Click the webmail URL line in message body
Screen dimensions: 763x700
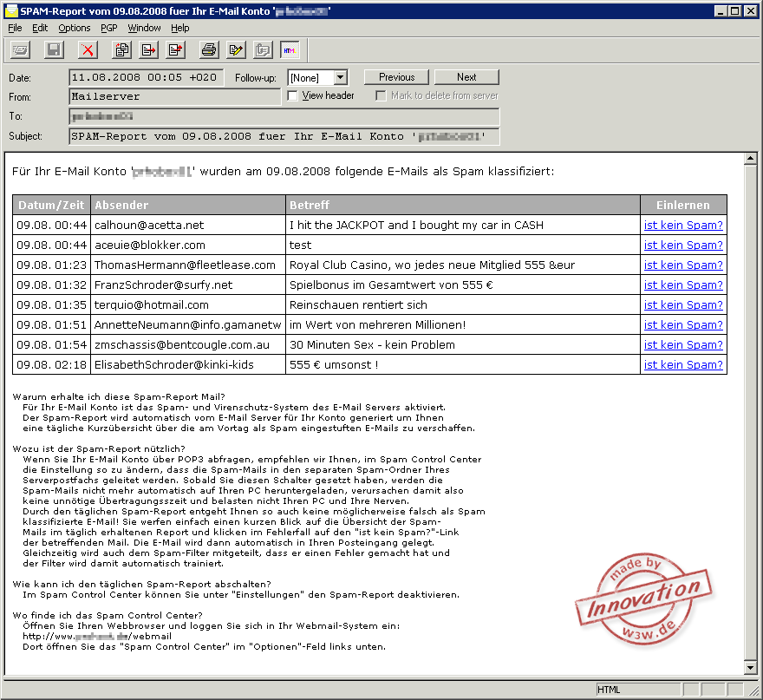coord(97,636)
